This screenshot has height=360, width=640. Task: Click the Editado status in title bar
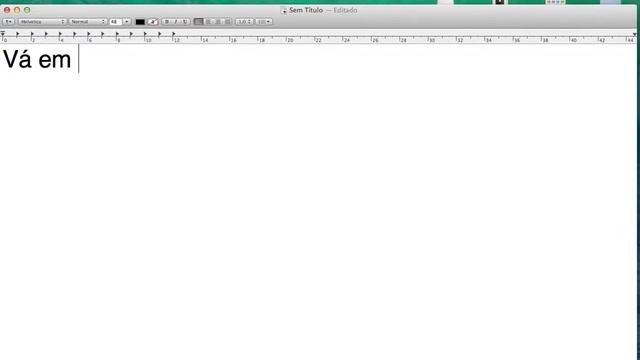[345, 10]
